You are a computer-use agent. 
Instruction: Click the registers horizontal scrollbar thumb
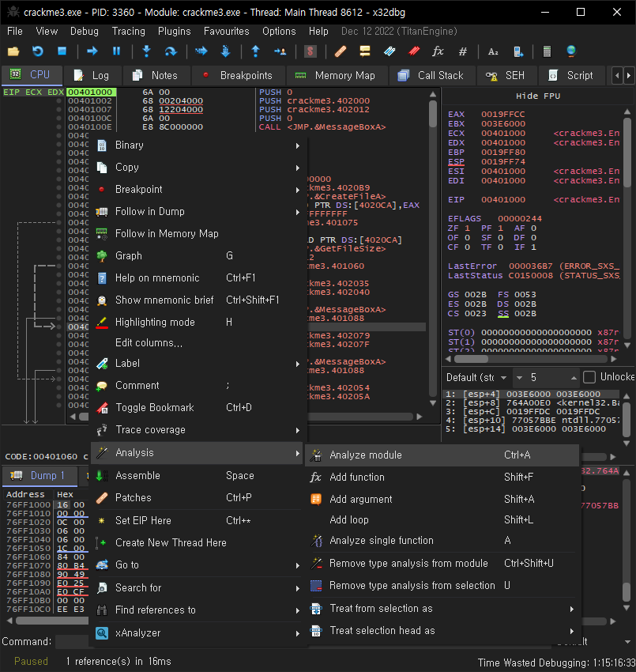click(471, 359)
